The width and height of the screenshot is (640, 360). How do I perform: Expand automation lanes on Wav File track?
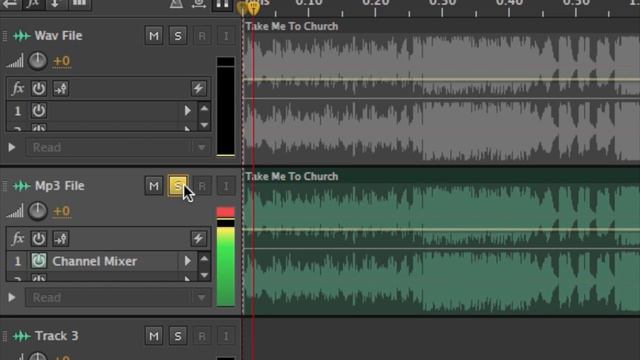(12, 147)
